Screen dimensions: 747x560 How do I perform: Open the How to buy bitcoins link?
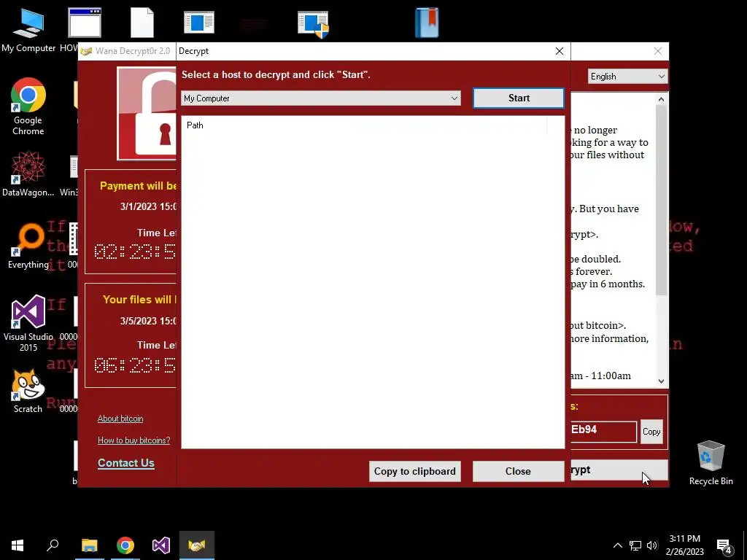(x=134, y=440)
